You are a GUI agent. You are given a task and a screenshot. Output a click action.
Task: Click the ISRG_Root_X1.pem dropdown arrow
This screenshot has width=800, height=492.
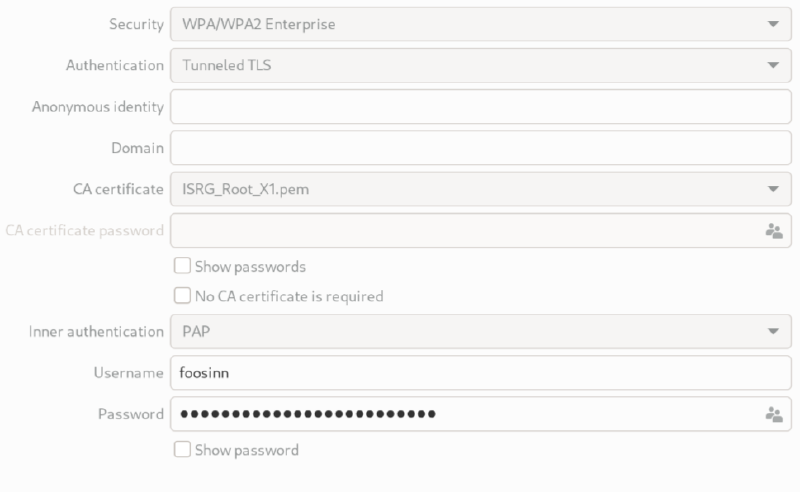pyautogui.click(x=773, y=188)
